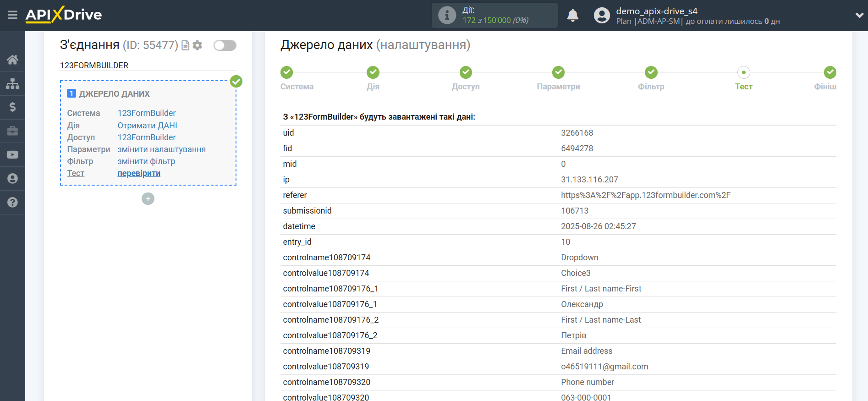
Task: Click the Dropdown value cell
Action: click(x=580, y=258)
